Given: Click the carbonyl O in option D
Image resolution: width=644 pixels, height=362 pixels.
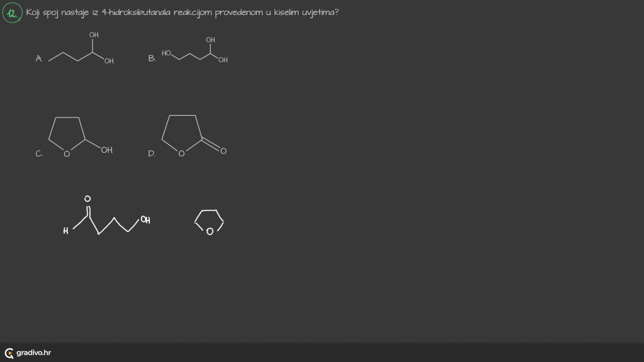Looking at the screenshot, I should click(223, 151).
